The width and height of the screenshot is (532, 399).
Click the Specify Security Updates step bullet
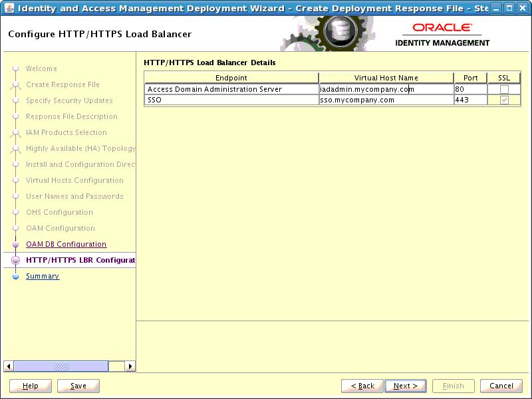pos(15,100)
